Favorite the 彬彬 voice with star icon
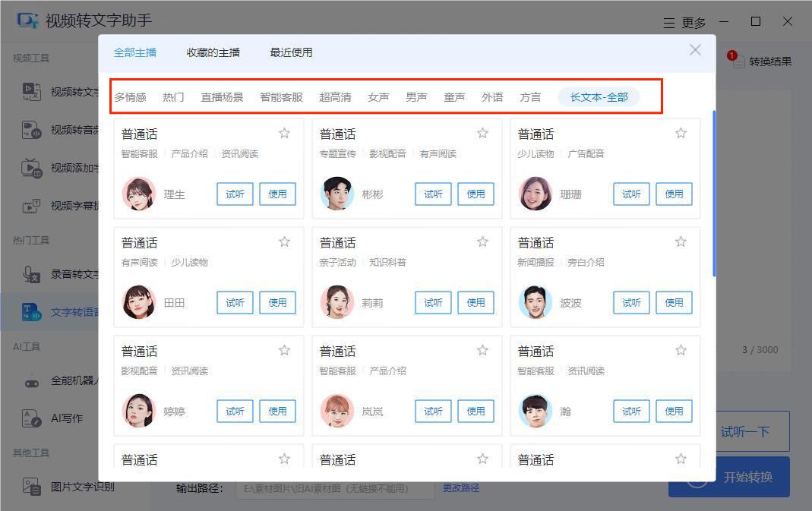This screenshot has width=812, height=511. tap(482, 134)
